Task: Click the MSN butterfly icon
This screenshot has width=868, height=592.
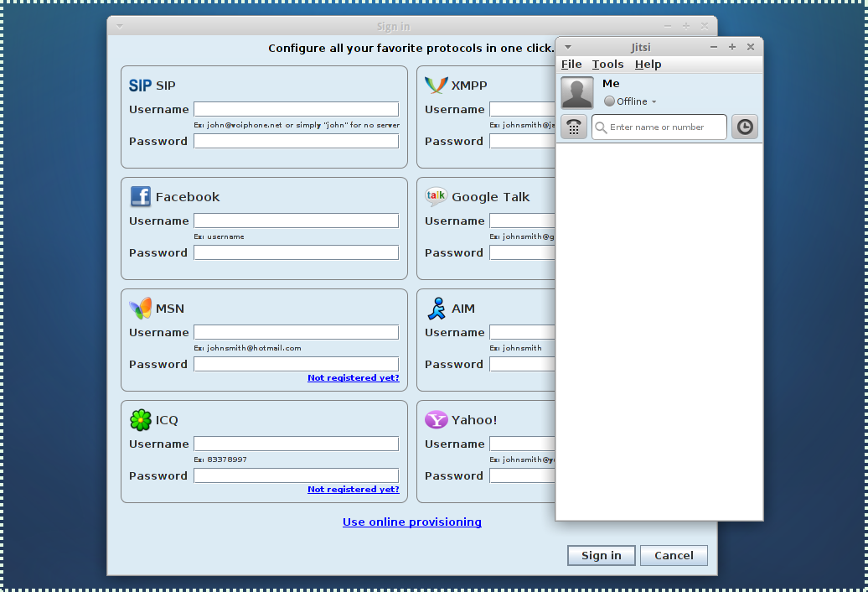Action: [140, 309]
